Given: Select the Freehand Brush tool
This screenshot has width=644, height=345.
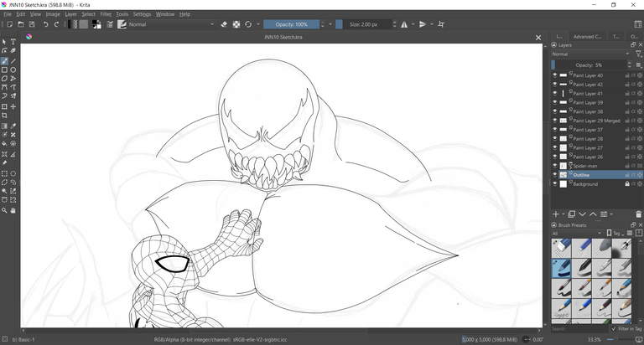Looking at the screenshot, I should [x=4, y=61].
